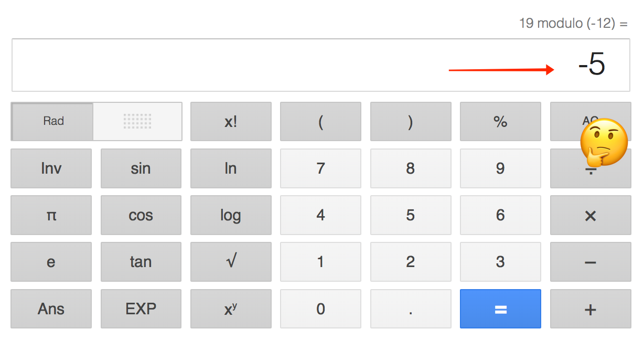Click the x to the power y key
644x340 pixels.
coord(231,309)
